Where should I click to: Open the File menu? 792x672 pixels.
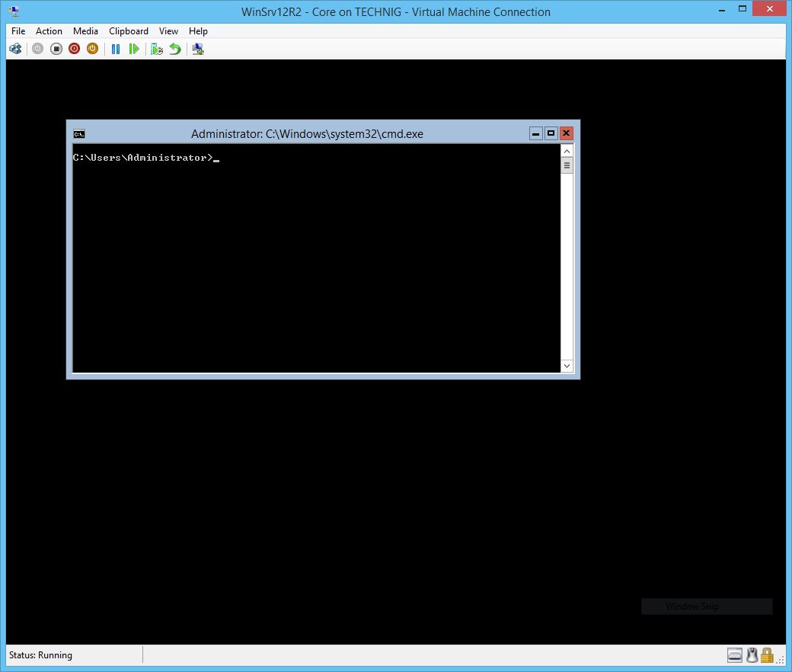click(x=18, y=31)
